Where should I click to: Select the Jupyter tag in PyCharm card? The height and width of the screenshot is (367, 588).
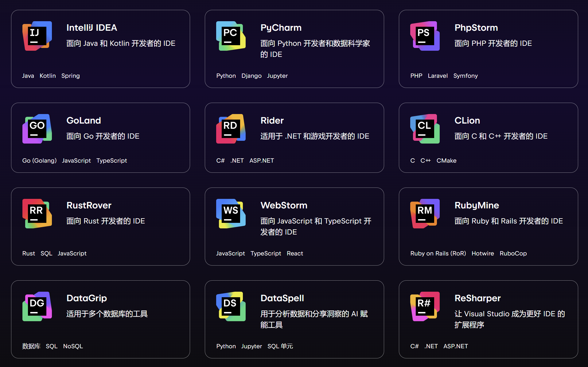277,76
